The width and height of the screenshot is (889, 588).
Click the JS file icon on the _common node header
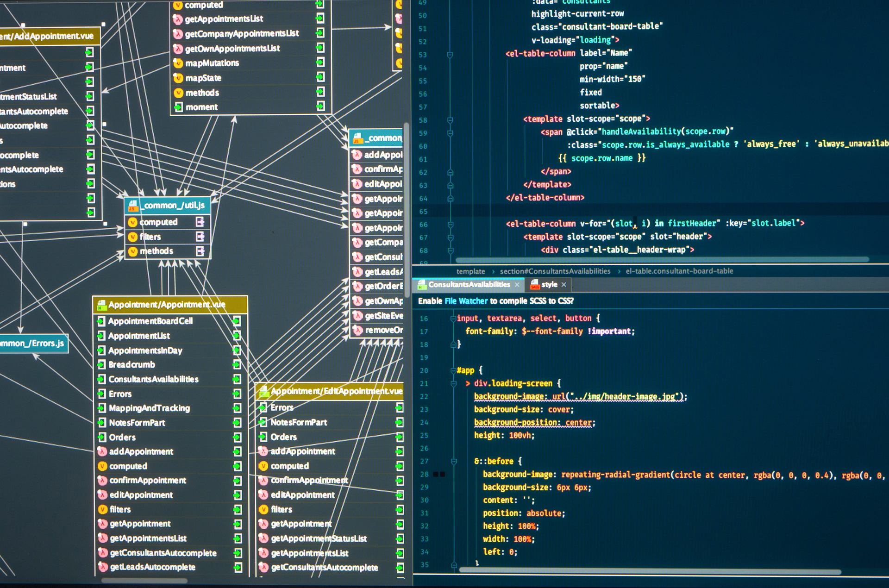(357, 138)
